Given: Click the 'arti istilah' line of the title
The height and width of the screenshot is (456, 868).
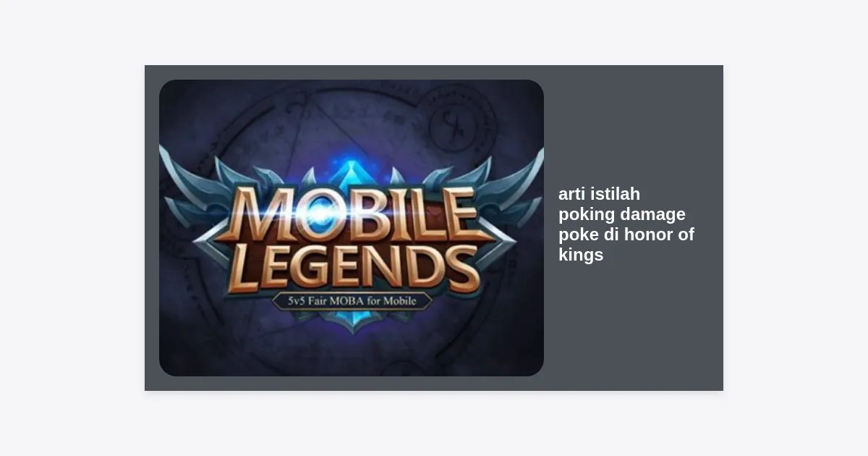Looking at the screenshot, I should click(x=599, y=194).
